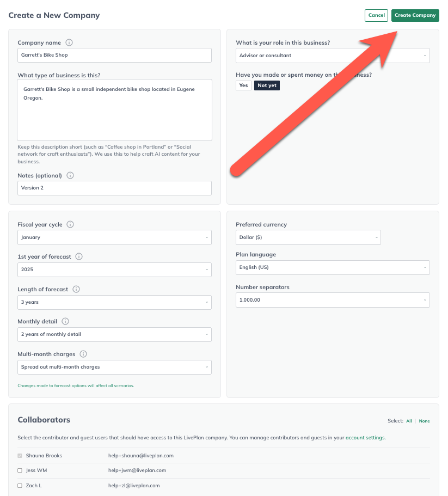Screen dimensions: 448x496
Task: Click Length of forecast info icon
Action: [x=76, y=289]
